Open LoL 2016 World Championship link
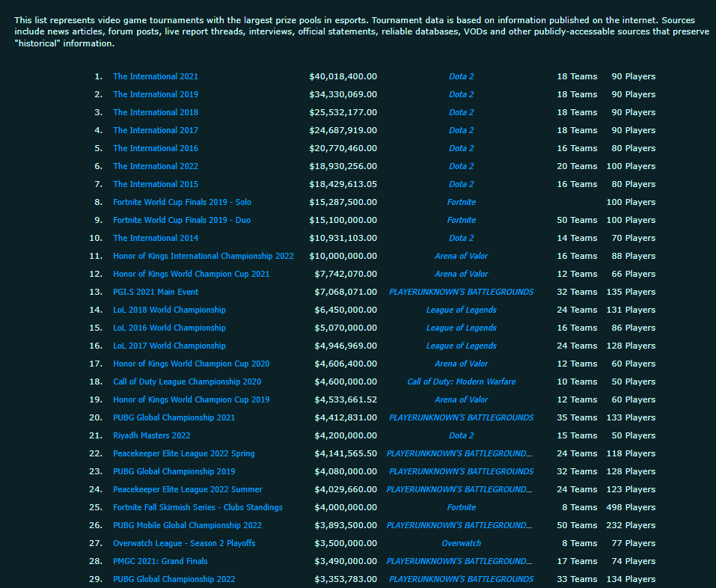The width and height of the screenshot is (716, 588). tap(169, 328)
